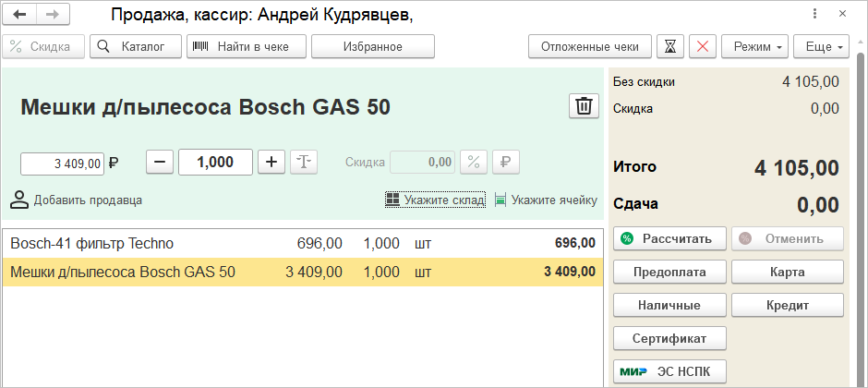
Task: Click the hourglass postpone receipt icon
Action: tap(672, 46)
